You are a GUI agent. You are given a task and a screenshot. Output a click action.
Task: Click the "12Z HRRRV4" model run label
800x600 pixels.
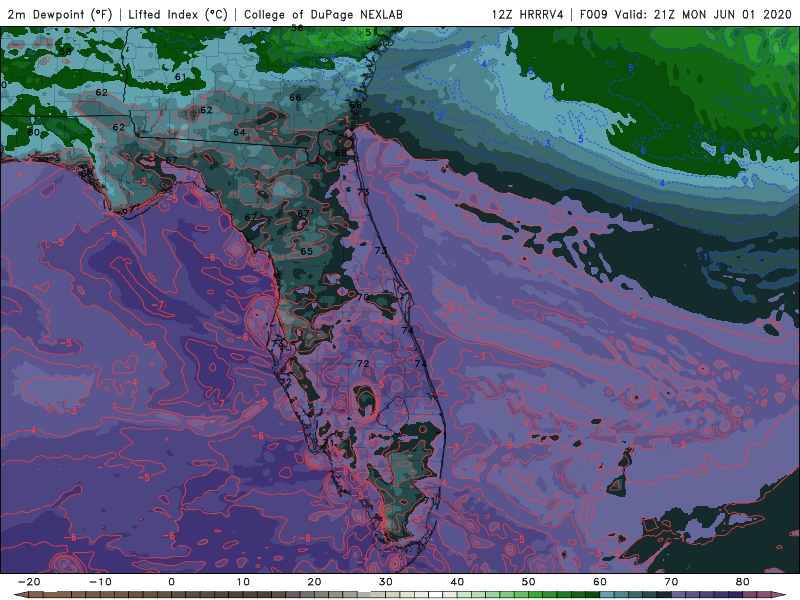point(528,14)
